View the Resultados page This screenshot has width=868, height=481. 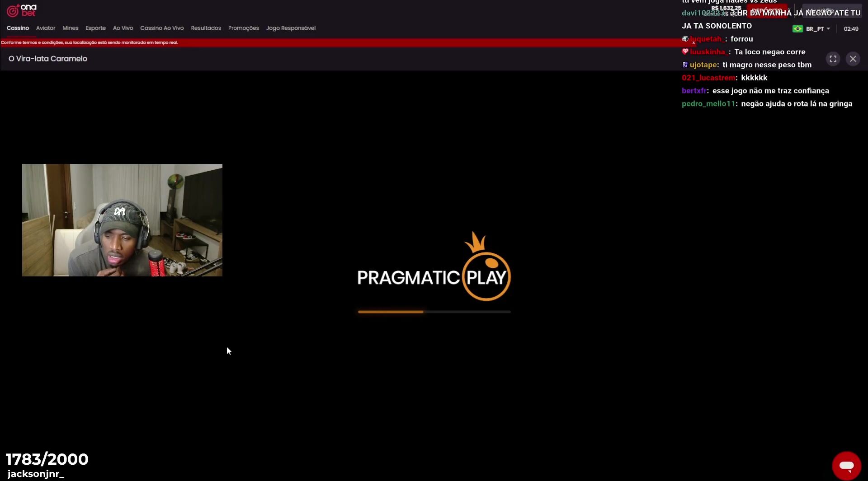(206, 28)
